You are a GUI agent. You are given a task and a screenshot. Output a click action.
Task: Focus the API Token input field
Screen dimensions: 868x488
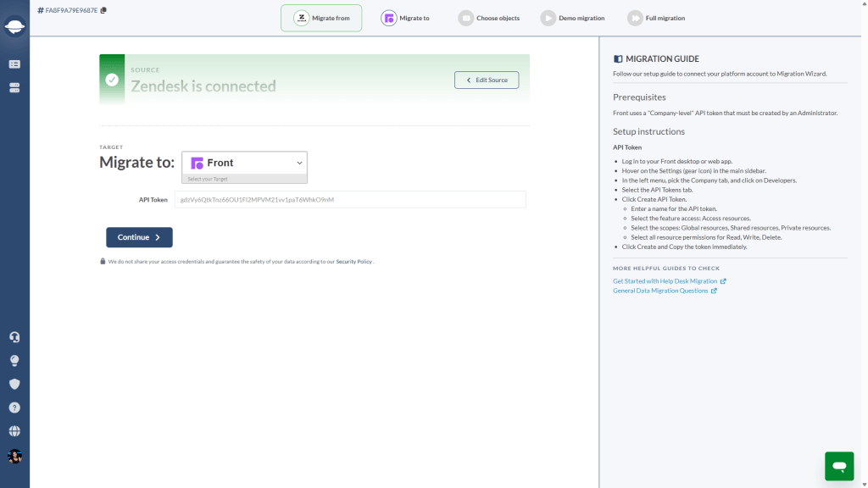tap(350, 200)
